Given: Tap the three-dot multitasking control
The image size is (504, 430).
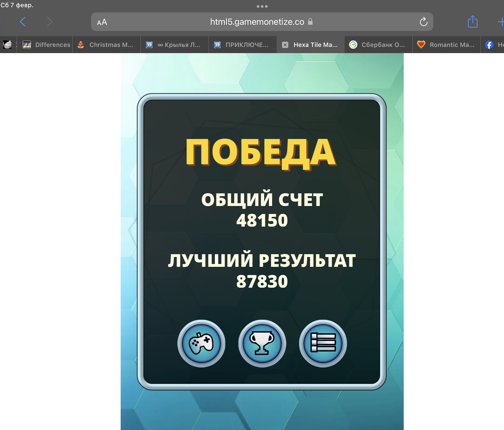Looking at the screenshot, I should click(x=262, y=6).
